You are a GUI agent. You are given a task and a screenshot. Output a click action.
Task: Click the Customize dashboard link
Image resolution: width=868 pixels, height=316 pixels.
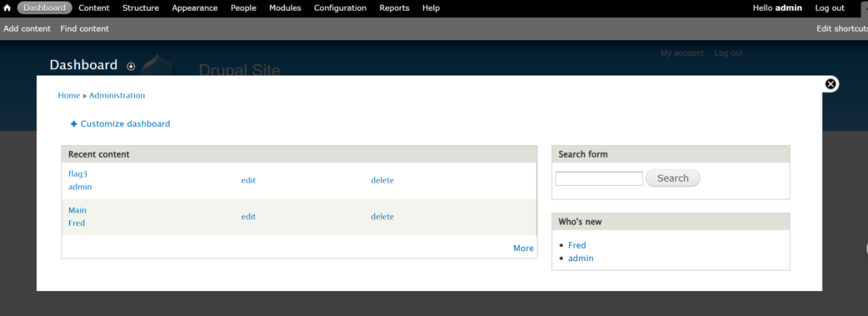(125, 124)
